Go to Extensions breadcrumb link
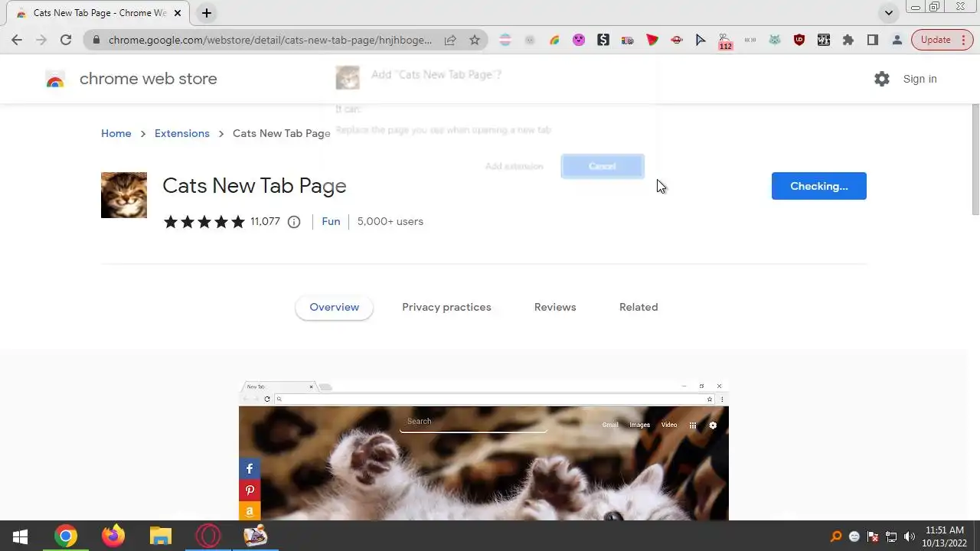 point(182,133)
